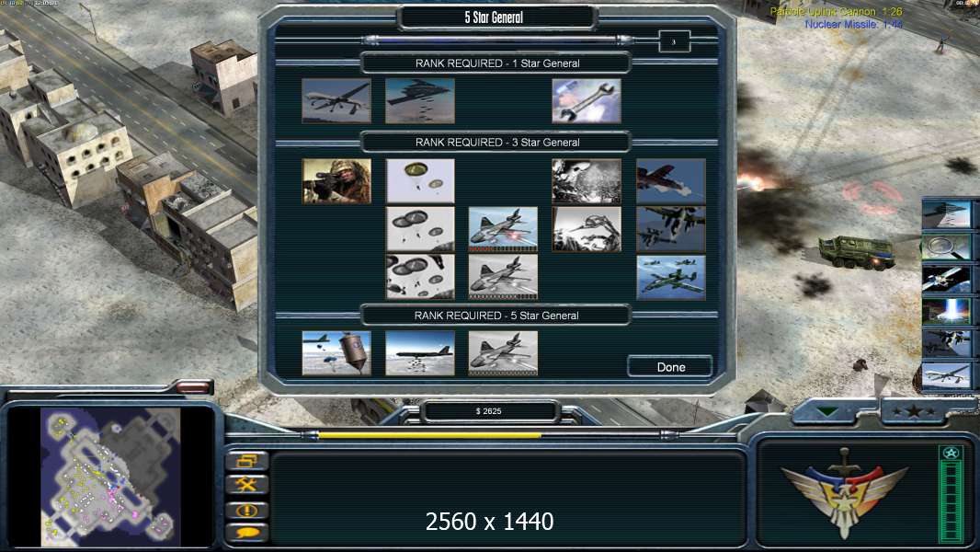Open the generals rank stars button

[913, 411]
